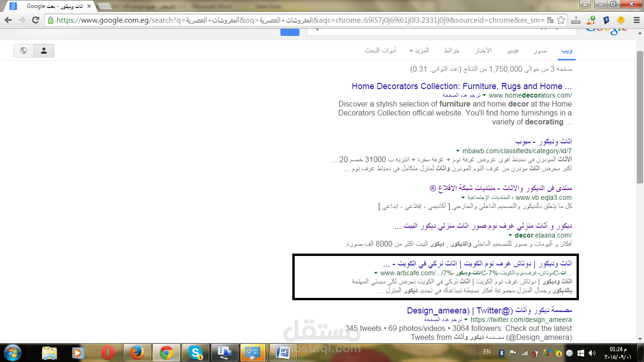
Task: Open the system clock and date
Action: pyautogui.click(x=618, y=353)
